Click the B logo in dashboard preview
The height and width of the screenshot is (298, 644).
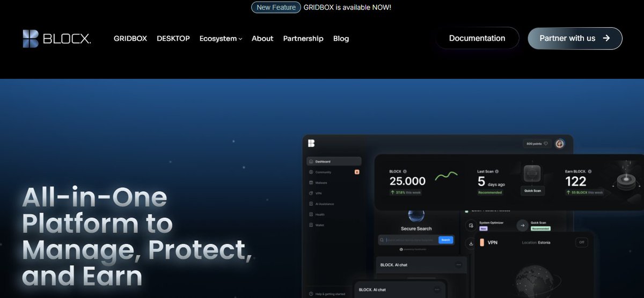coord(311,143)
